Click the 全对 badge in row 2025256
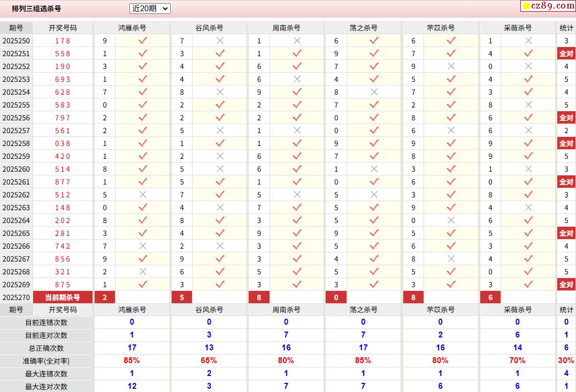This screenshot has height=392, width=576. [566, 118]
